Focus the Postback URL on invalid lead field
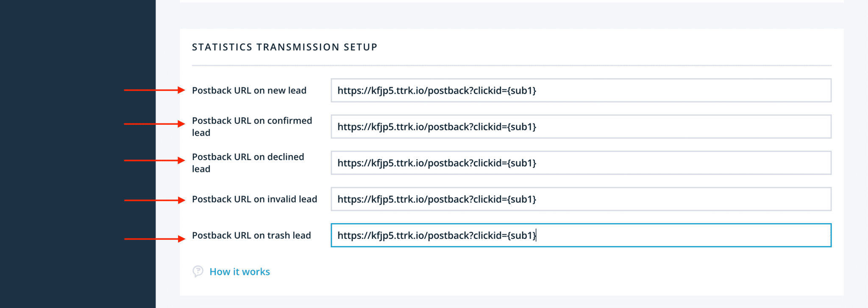Viewport: 868px width, 308px height. click(x=581, y=199)
